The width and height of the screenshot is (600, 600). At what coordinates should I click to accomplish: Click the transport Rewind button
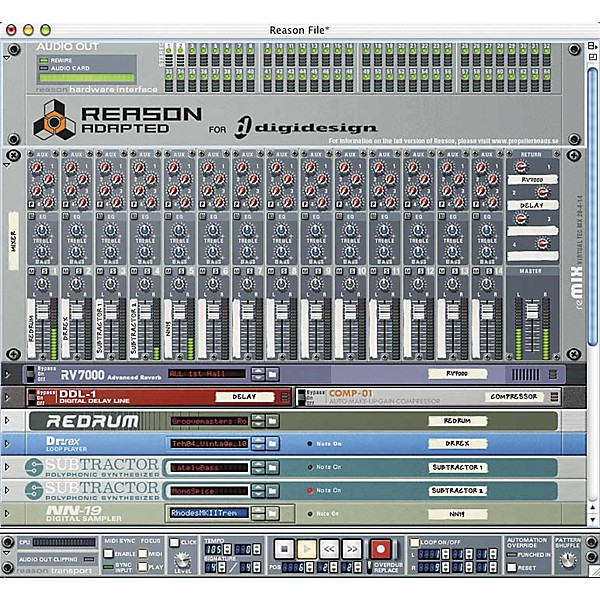tap(329, 549)
